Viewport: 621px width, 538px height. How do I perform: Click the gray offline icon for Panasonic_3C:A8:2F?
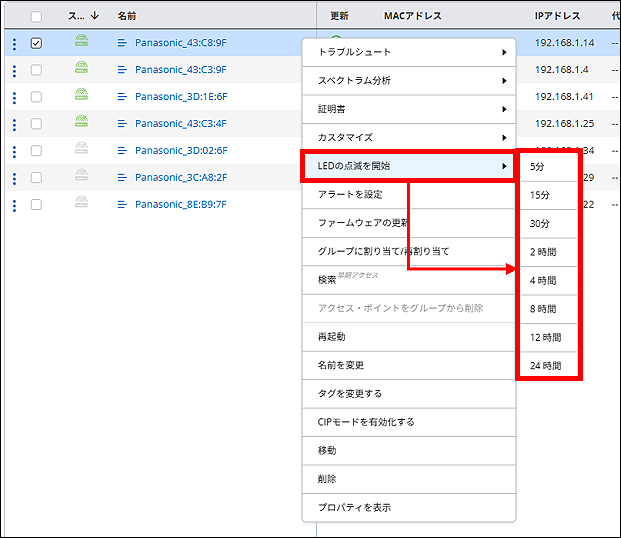coord(81,177)
